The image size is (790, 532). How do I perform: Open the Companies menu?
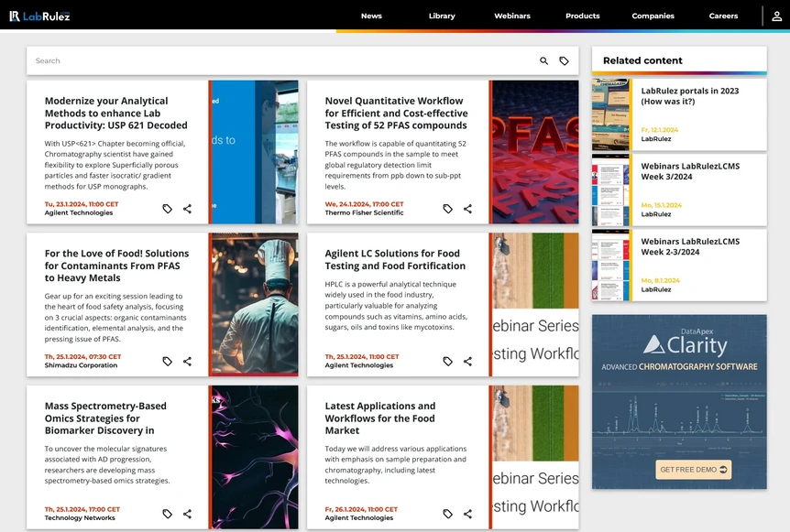653,16
